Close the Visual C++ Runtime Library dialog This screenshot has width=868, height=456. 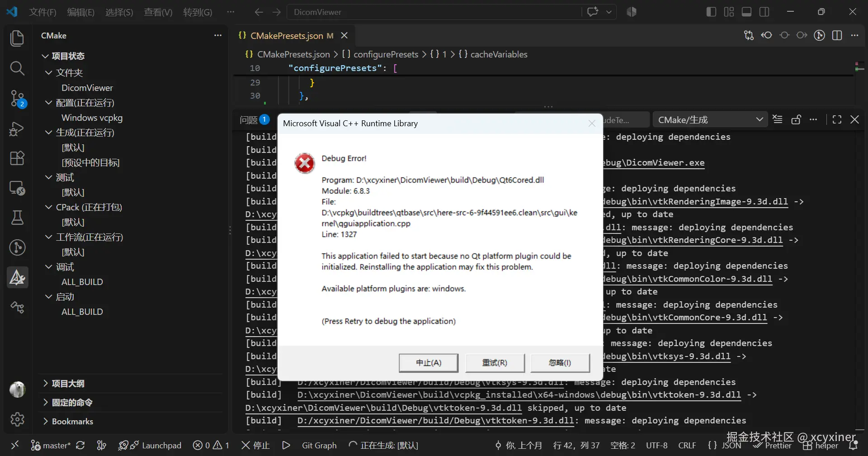coord(592,123)
